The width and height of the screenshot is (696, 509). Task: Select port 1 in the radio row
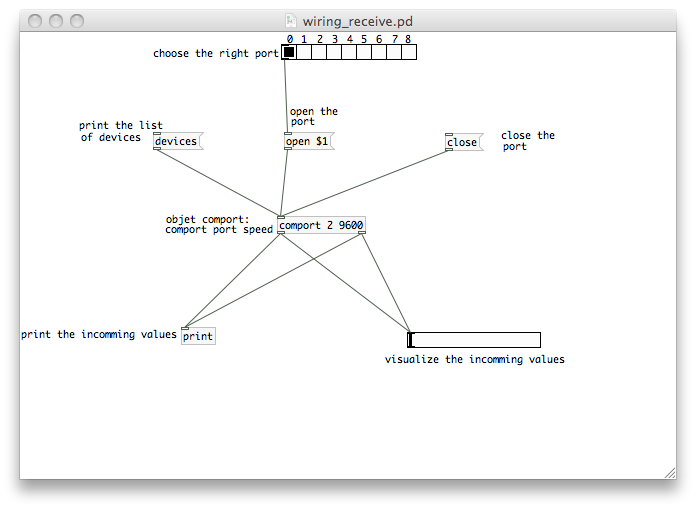(304, 53)
